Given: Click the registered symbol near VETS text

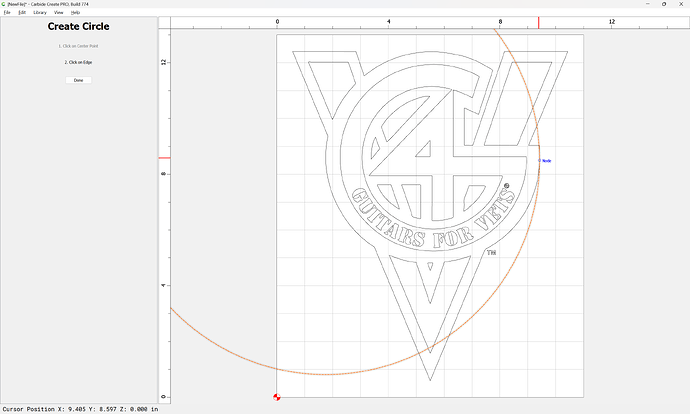Looking at the screenshot, I should pos(506,186).
